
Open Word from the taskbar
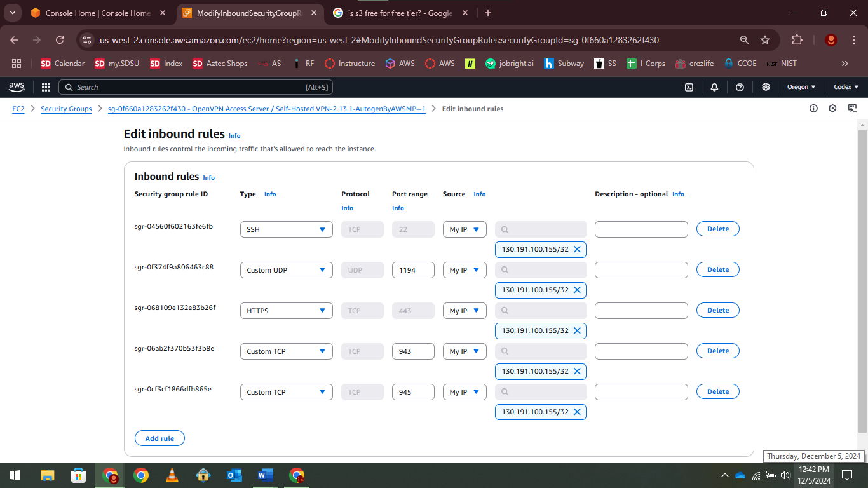pos(265,475)
